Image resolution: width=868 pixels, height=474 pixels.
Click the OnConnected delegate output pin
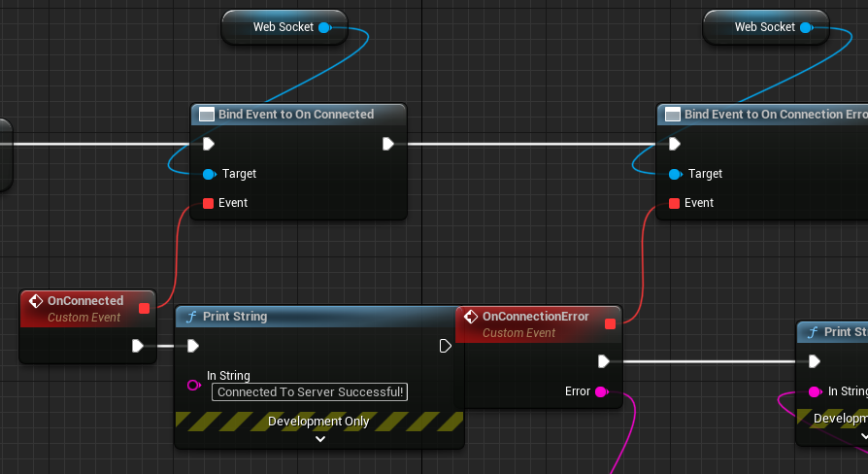(x=144, y=309)
